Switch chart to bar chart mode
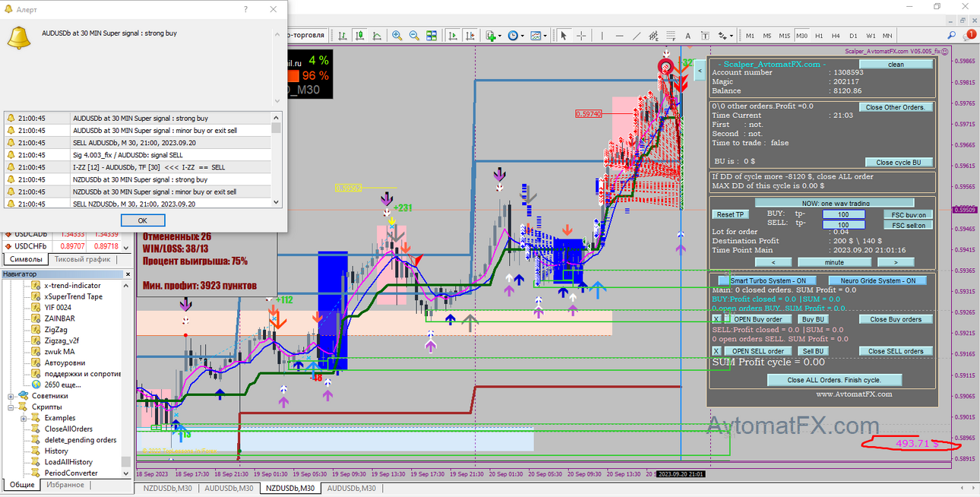The width and height of the screenshot is (980, 497). pos(343,35)
